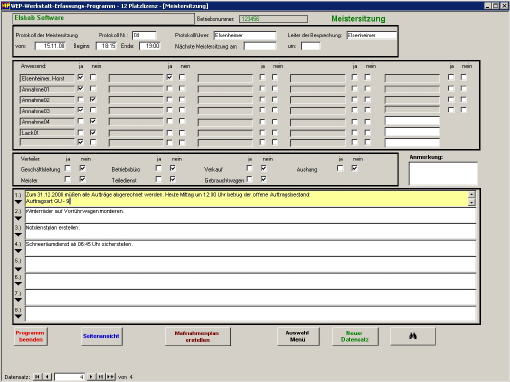This screenshot has width=510, height=382.
Task: Check 'ja' for Geschäftsleitung in Verteiler
Action: 68,168
